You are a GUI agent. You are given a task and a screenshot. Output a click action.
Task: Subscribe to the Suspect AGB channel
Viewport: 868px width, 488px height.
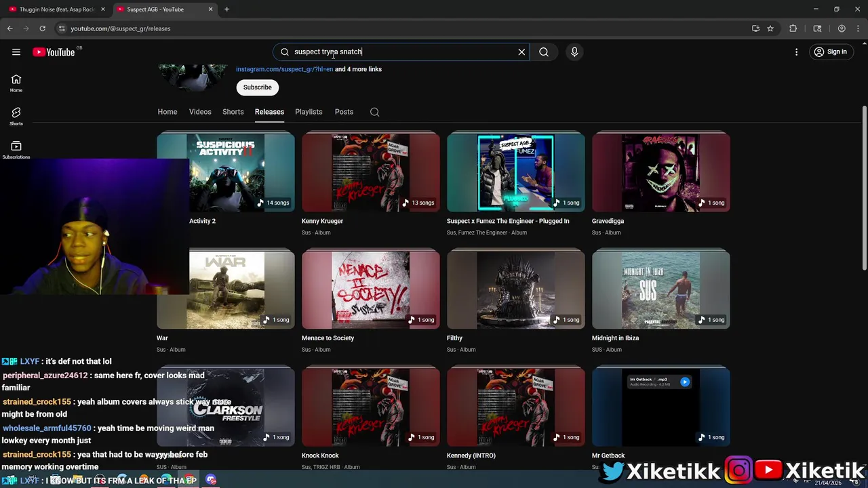click(x=257, y=87)
